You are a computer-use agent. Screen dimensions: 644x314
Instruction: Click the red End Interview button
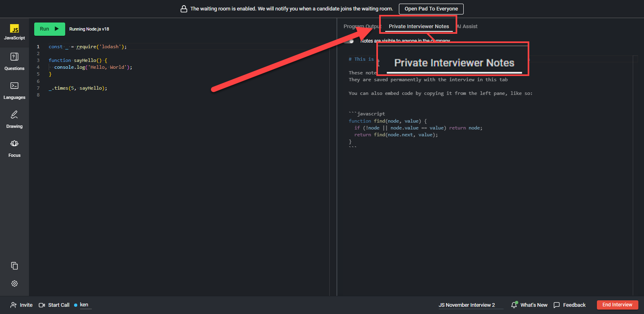(x=617, y=305)
